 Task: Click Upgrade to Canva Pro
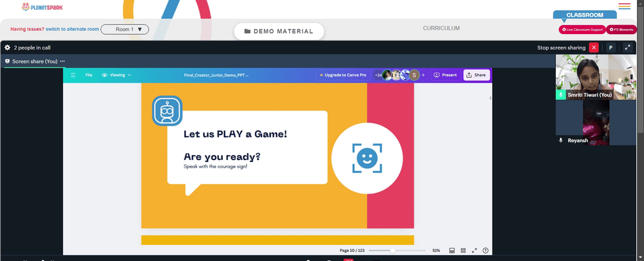point(343,75)
